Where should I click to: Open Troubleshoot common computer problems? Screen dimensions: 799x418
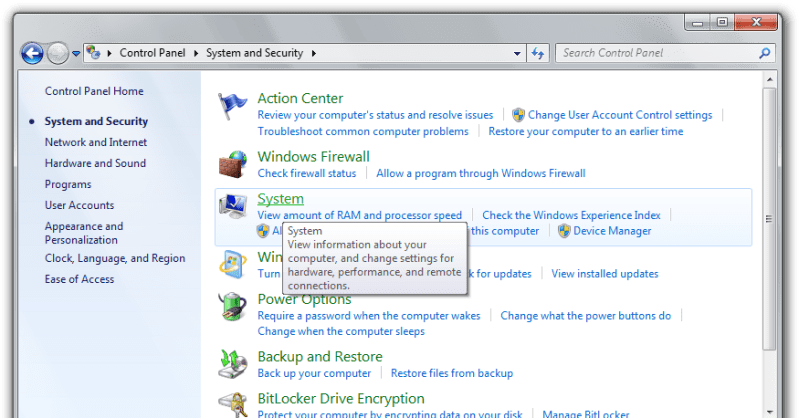tap(363, 132)
